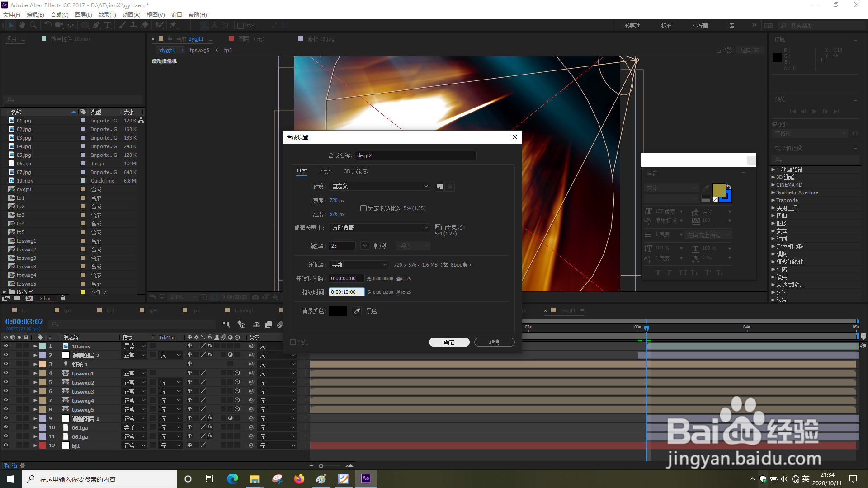Select the Pen tool
Screen dimensions: 868x488
coord(96,25)
